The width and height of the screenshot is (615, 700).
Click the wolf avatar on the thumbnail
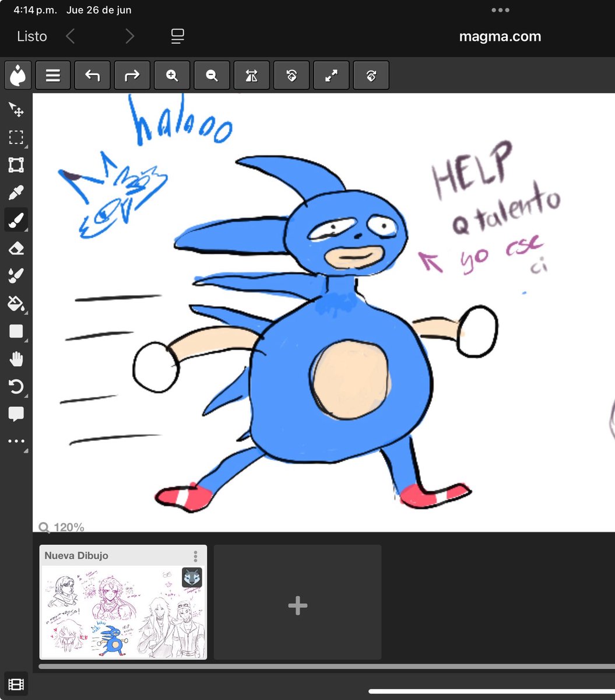pyautogui.click(x=192, y=577)
